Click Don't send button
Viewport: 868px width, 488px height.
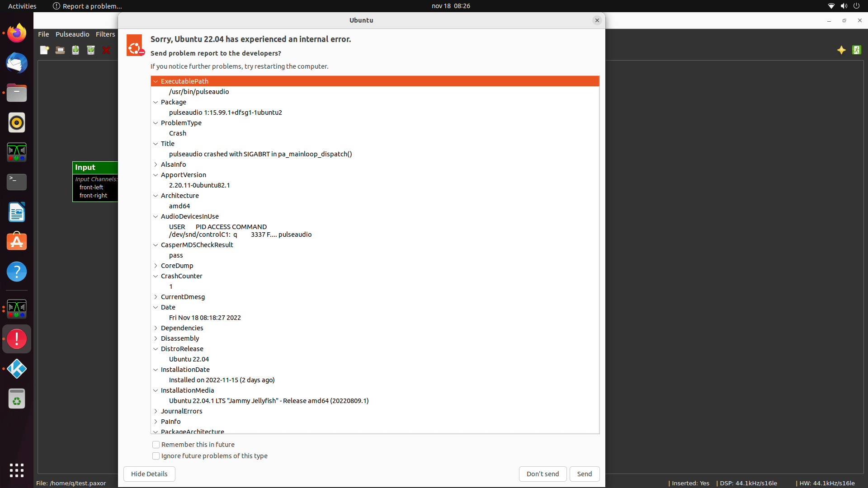tap(542, 474)
